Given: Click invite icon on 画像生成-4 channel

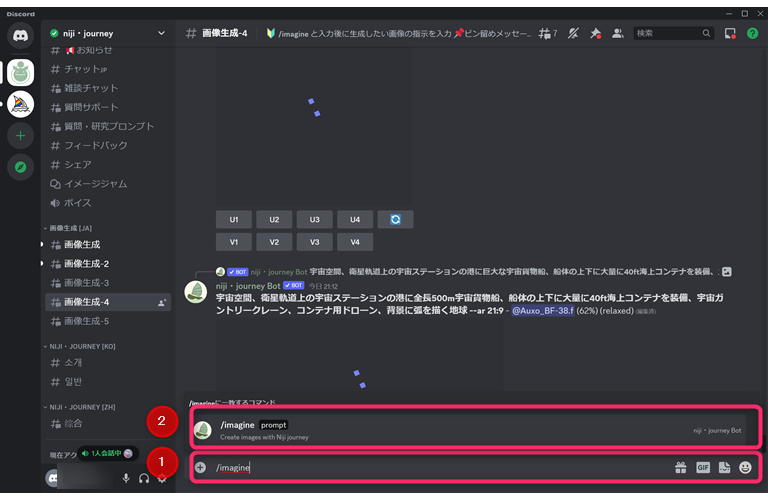Looking at the screenshot, I should tap(162, 303).
